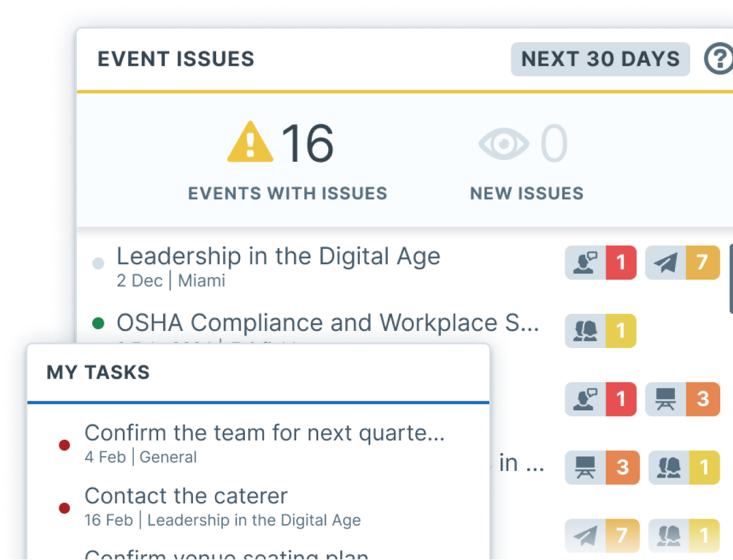The height and width of the screenshot is (560, 733).
Task: Click the green status dot next to OSHA
Action: [98, 324]
